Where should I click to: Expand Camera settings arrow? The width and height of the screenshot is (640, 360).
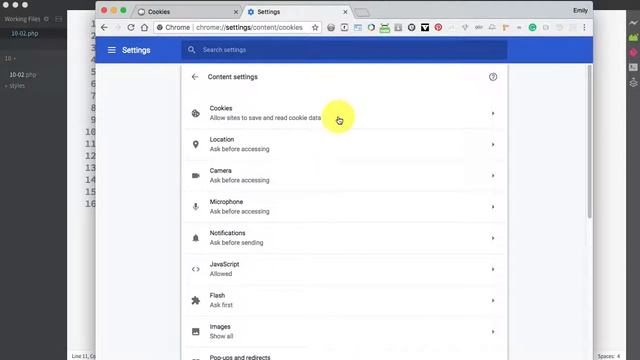click(x=493, y=176)
